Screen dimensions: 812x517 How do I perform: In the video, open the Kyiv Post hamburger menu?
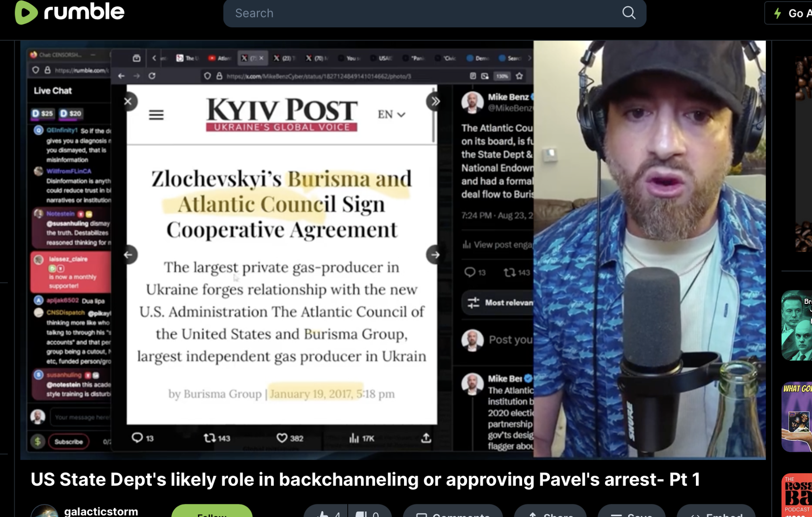[x=156, y=115]
